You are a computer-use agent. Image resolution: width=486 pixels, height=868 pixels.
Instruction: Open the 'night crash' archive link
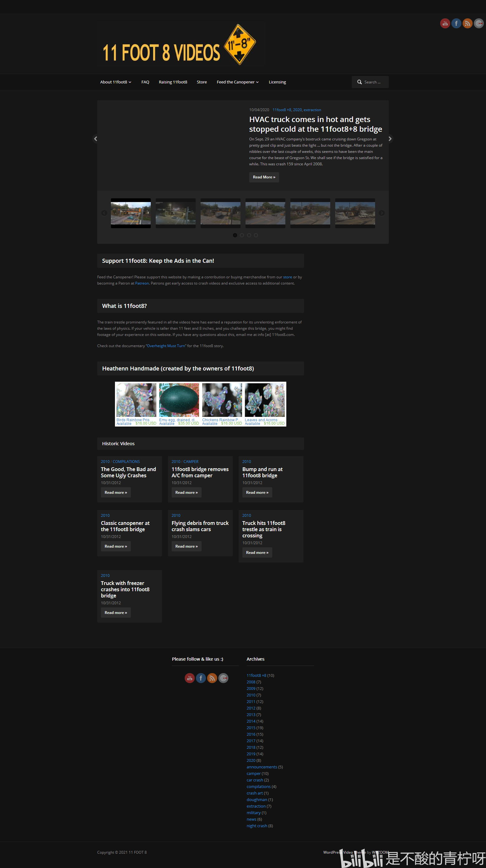pos(257,826)
